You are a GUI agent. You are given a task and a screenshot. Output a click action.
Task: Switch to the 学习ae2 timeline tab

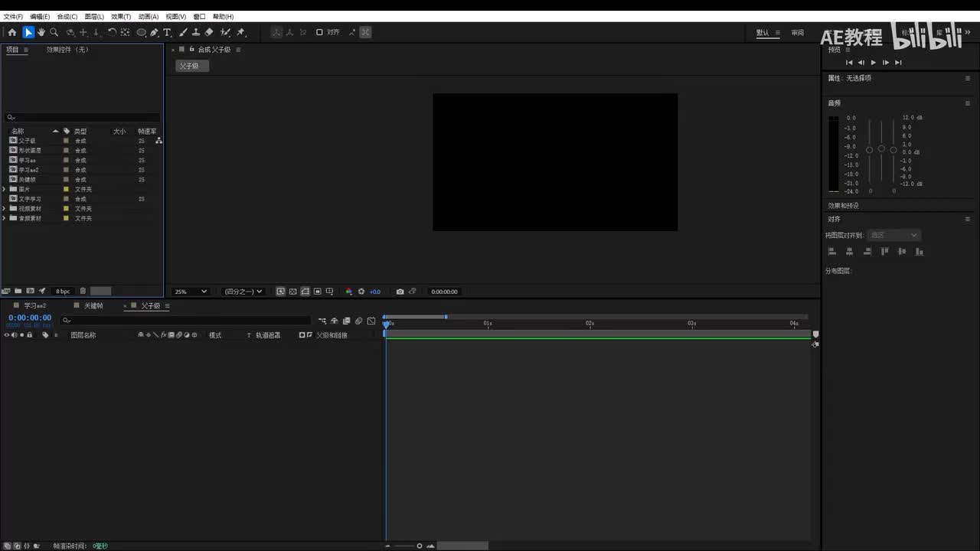point(34,306)
